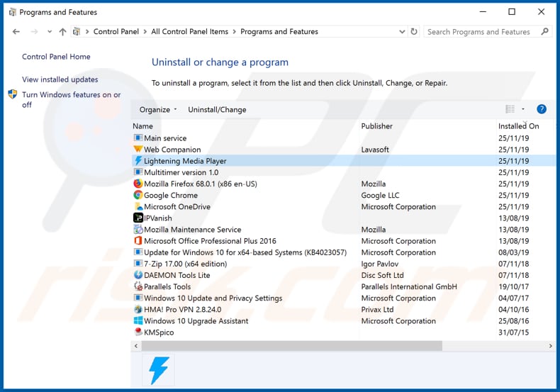Image resolution: width=560 pixels, height=392 pixels.
Task: Expand chevron after All Control Panel Items
Action: point(235,31)
